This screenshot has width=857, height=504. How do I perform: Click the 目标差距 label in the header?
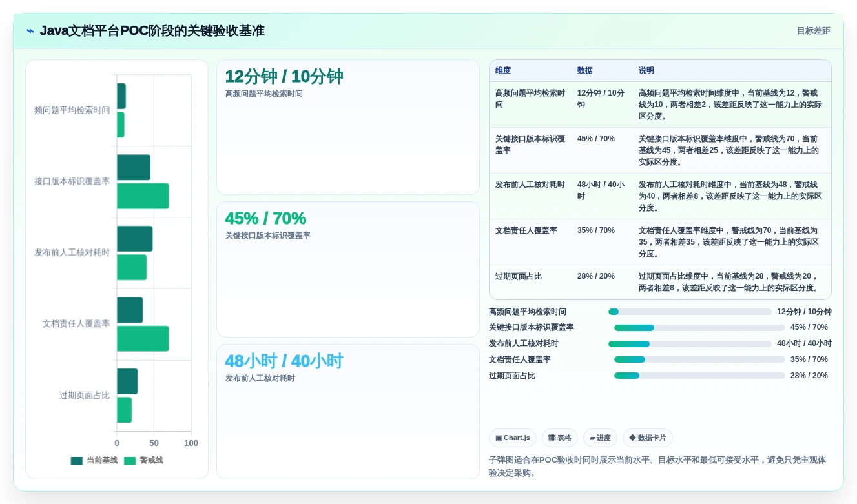[814, 31]
